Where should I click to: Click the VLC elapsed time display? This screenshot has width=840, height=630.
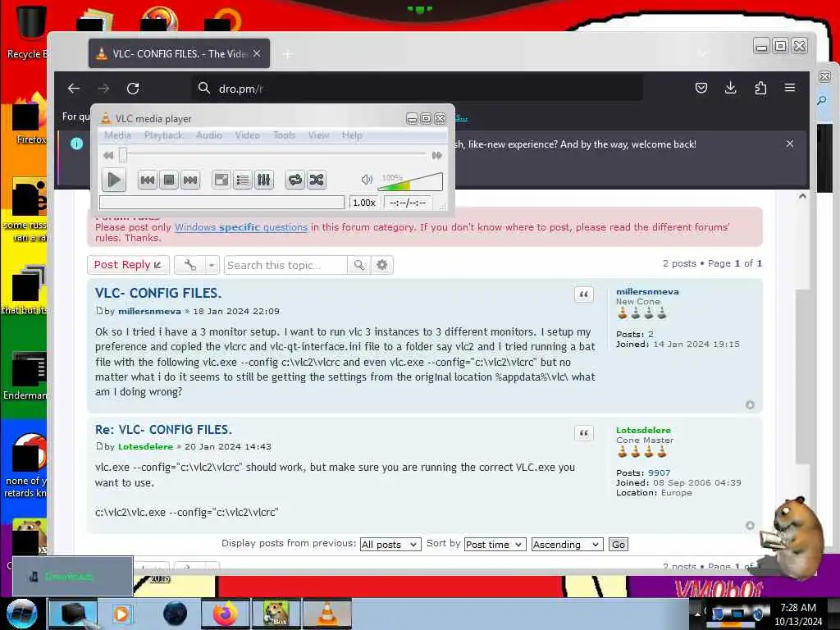[x=408, y=203]
